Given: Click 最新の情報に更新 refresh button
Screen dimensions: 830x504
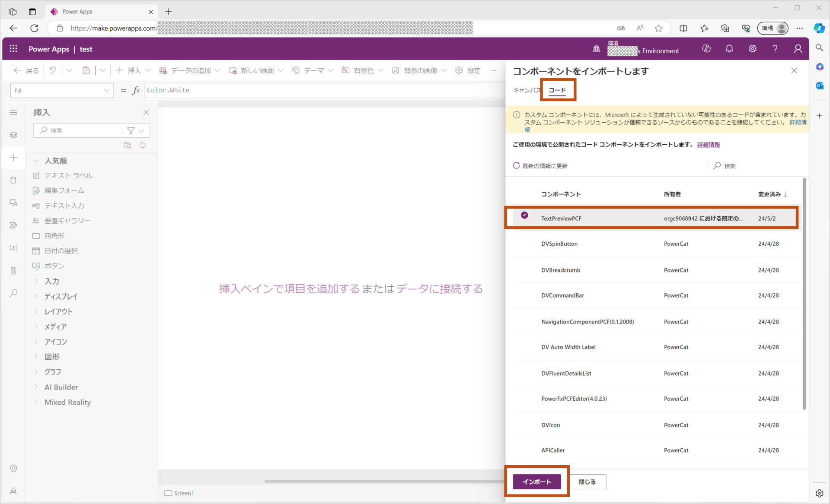Looking at the screenshot, I should 540,166.
